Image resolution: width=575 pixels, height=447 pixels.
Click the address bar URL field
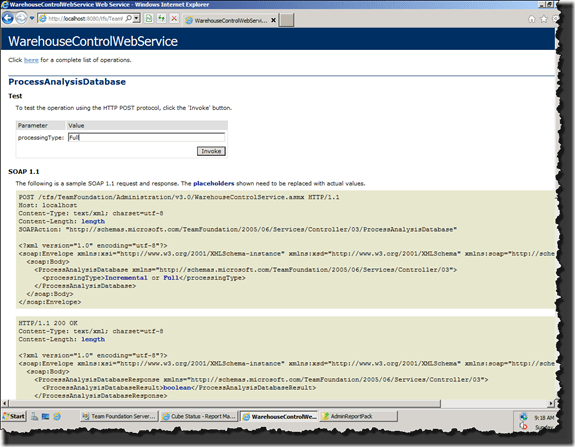tap(85, 18)
